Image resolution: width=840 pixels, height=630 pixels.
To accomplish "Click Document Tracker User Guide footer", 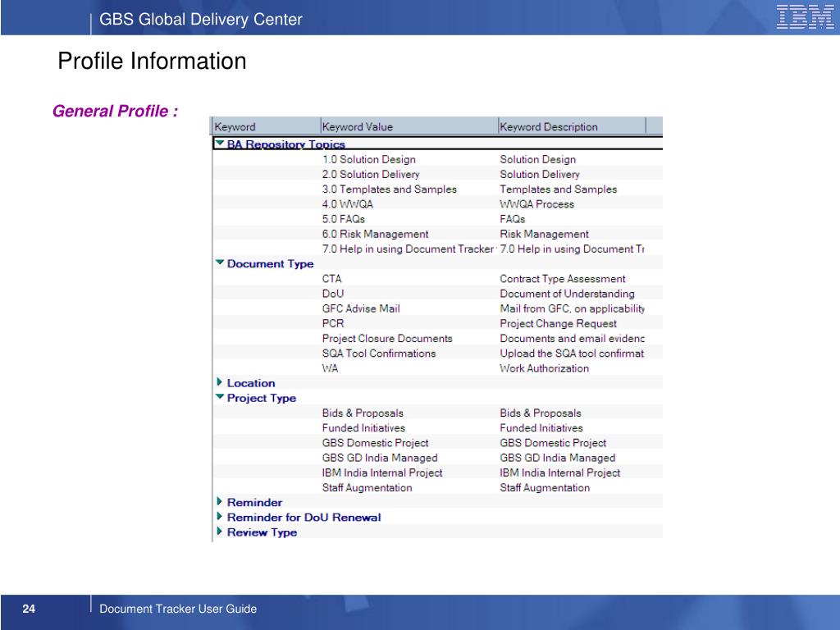I will pos(178,609).
